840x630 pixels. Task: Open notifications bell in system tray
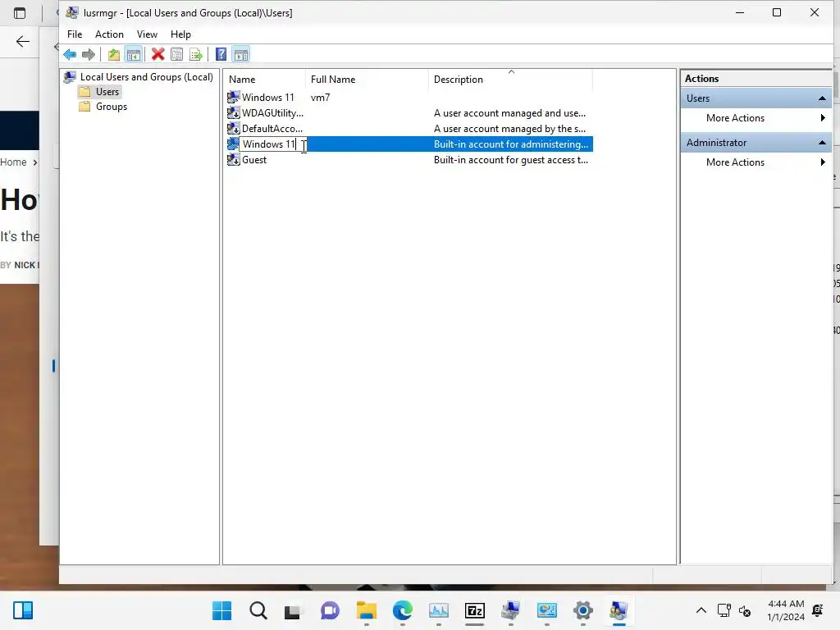click(818, 610)
